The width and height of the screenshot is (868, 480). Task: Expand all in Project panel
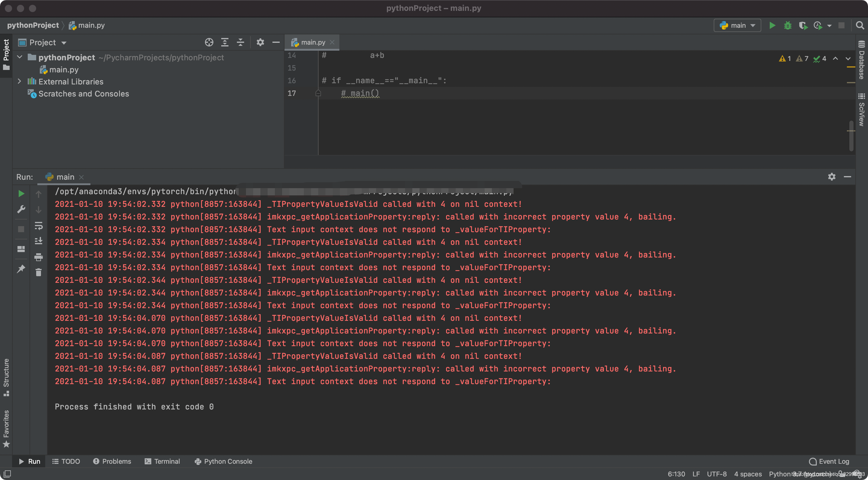225,43
